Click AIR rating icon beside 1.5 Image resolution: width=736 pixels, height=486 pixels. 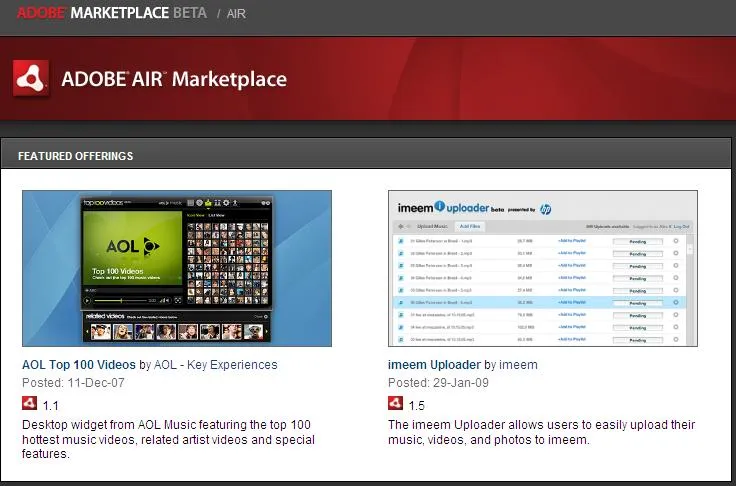tap(395, 403)
